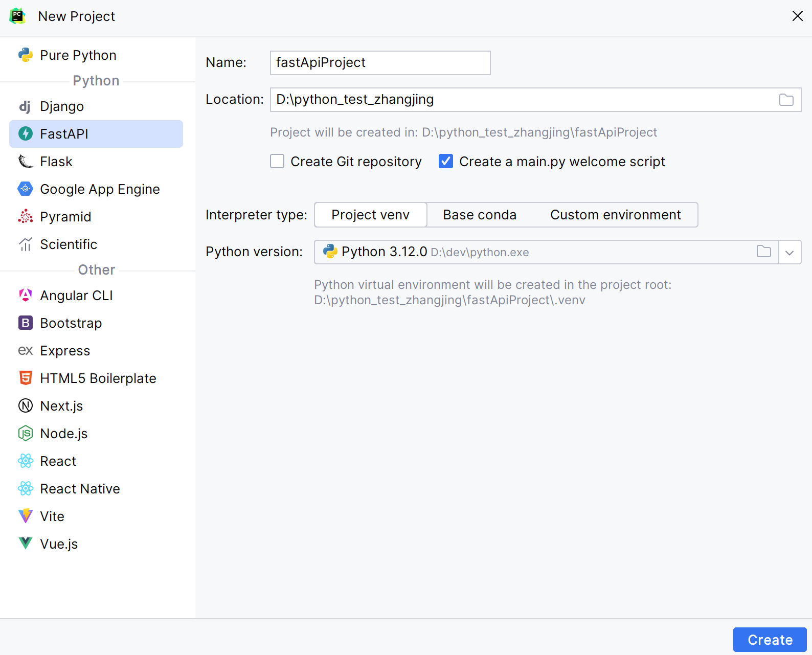Click the PyCharm logo in title bar
812x655 pixels.
click(18, 16)
